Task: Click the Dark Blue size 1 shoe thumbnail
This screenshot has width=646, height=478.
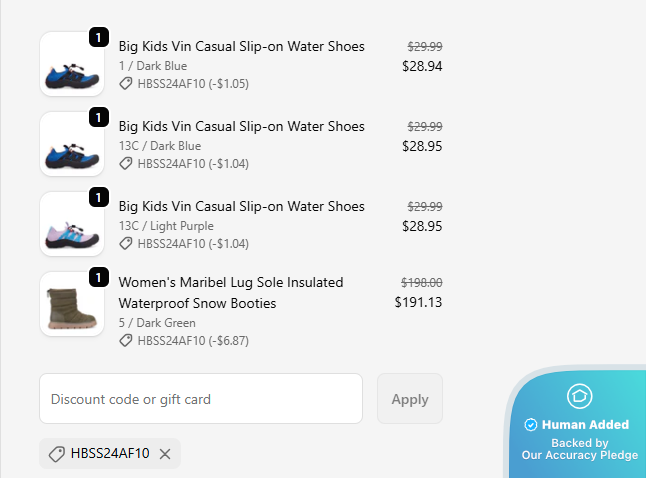Action: tap(72, 64)
